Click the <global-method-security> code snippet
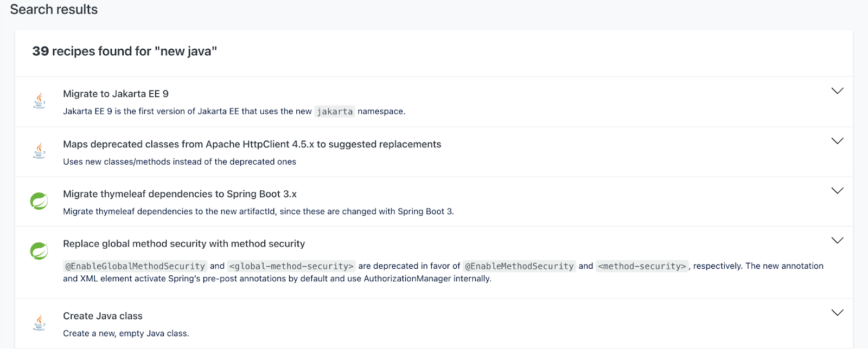Image resolution: width=868 pixels, height=349 pixels. click(291, 266)
